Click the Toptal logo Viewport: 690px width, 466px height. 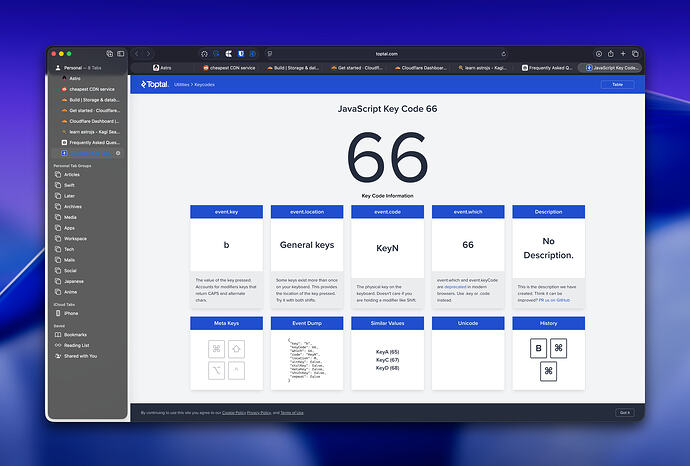pos(155,85)
